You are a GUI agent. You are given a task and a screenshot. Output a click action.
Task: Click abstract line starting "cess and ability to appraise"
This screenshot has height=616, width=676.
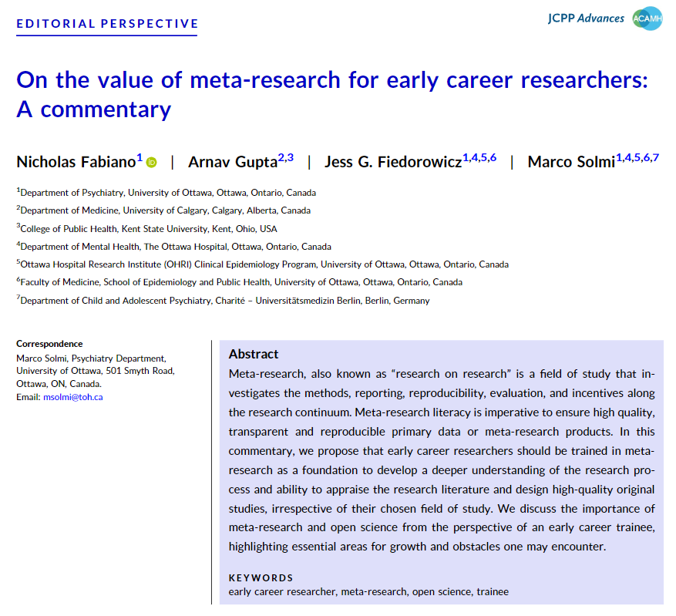(442, 490)
